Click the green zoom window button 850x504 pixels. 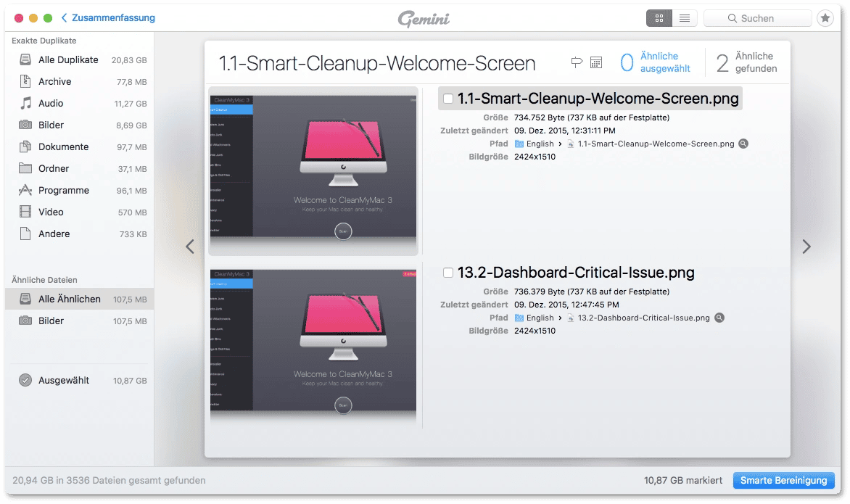[x=48, y=18]
